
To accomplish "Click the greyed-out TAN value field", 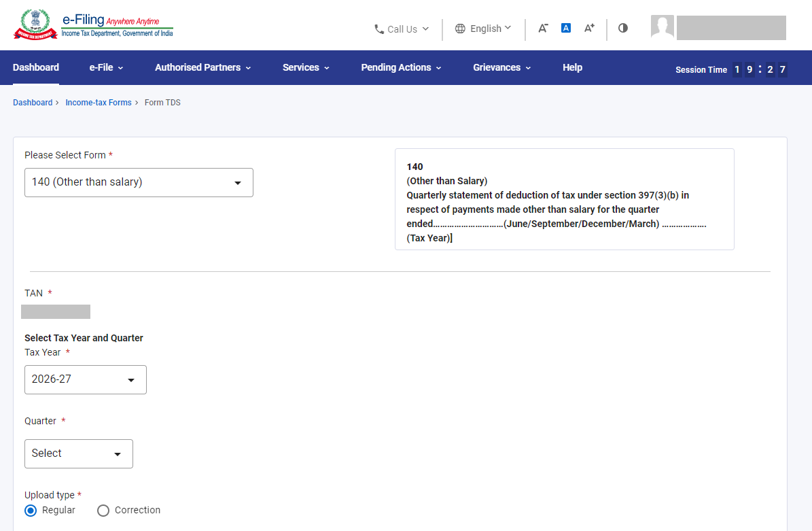I will tap(56, 312).
